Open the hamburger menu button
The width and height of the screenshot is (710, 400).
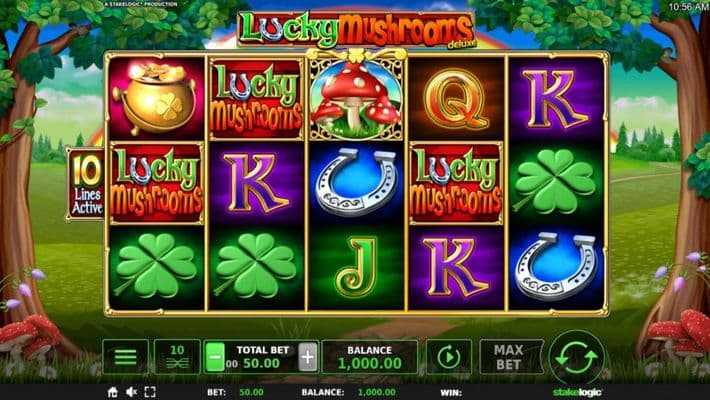(125, 357)
